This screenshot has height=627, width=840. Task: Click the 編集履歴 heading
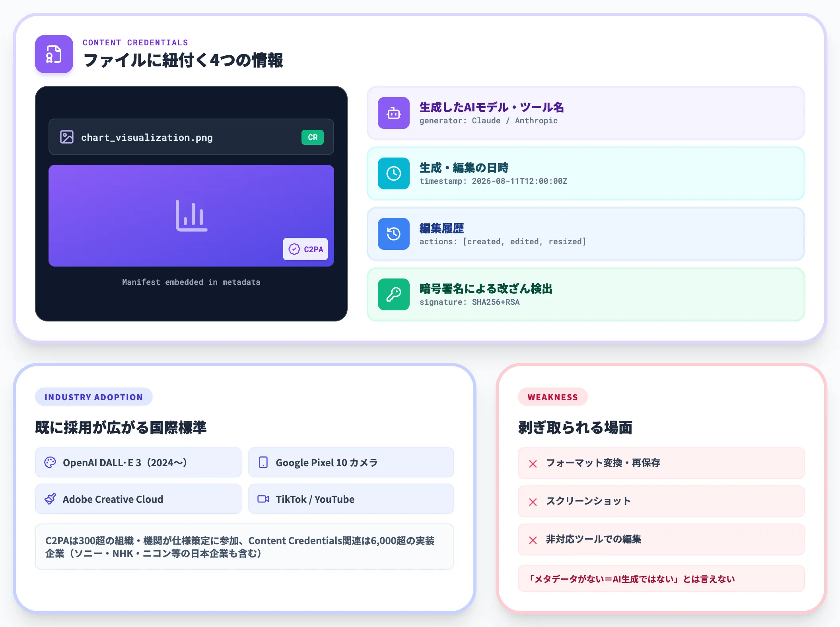(441, 228)
